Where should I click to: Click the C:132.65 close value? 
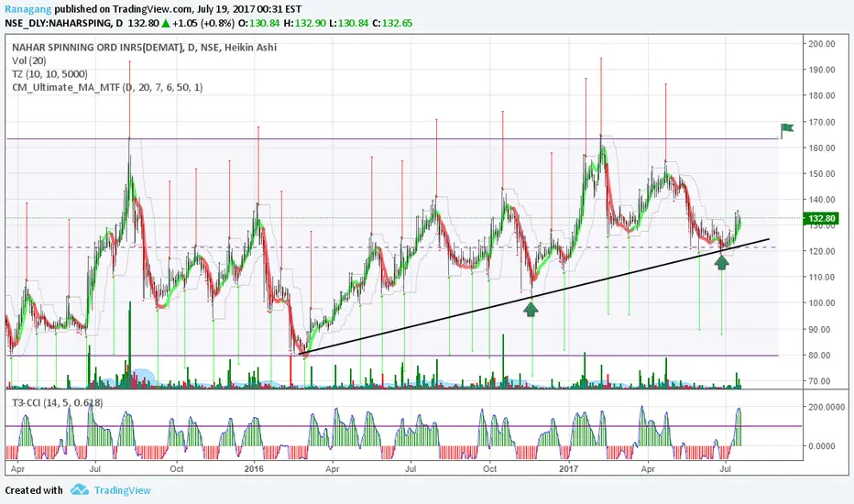point(392,24)
